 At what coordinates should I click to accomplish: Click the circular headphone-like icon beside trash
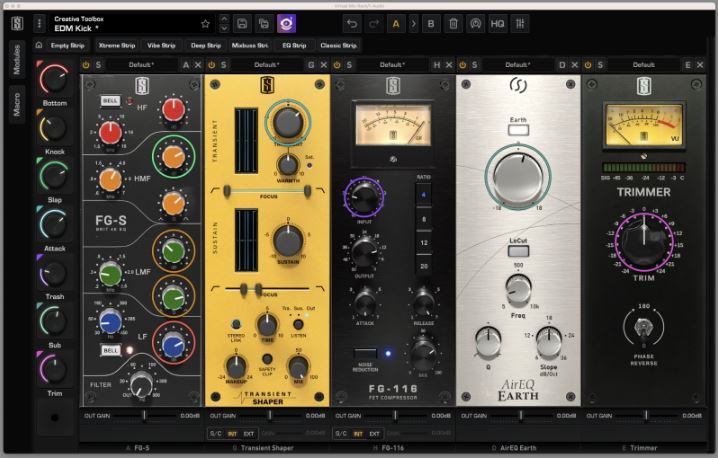tap(475, 23)
